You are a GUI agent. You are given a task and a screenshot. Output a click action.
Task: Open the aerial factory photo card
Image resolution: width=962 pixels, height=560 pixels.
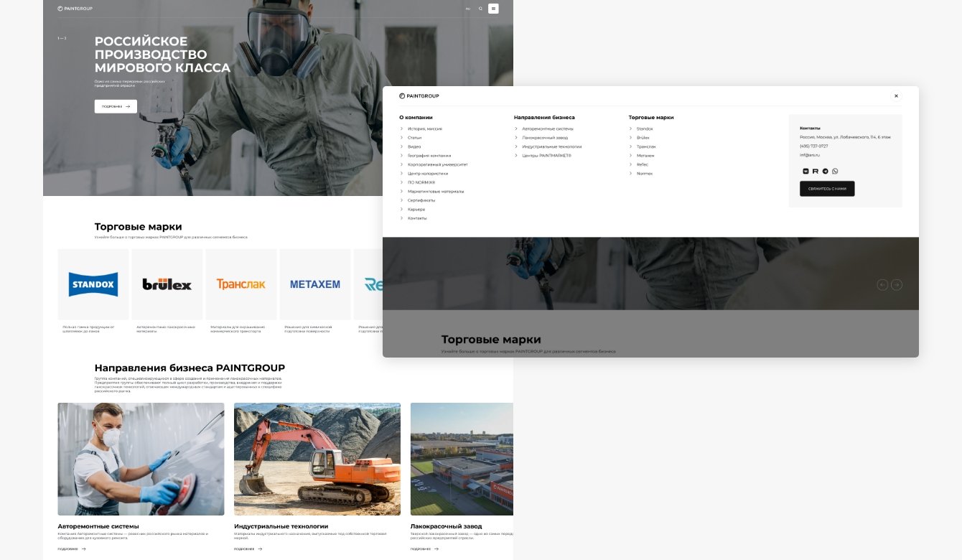[462, 459]
